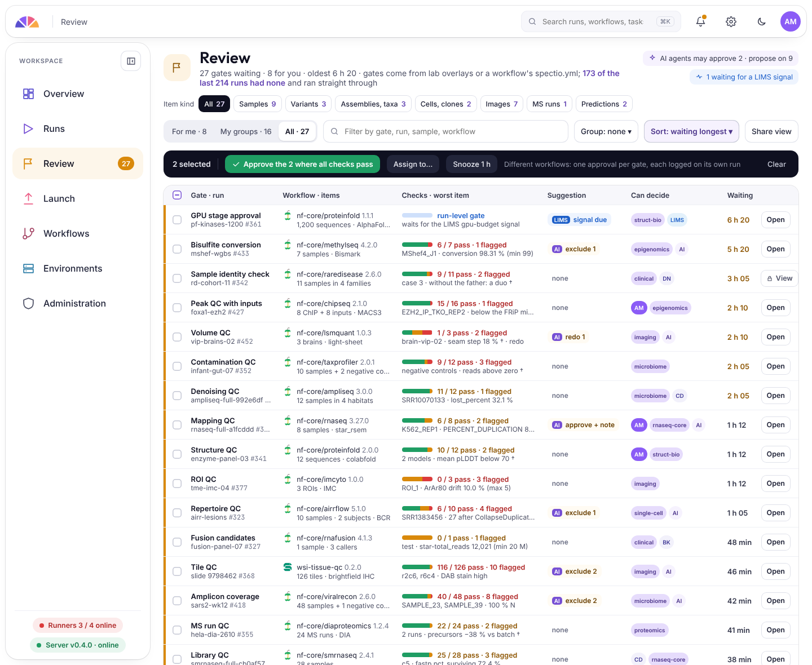Screen dimensions: 812x665
Task: Click the Workflows branch icon in sidebar
Action: pyautogui.click(x=28, y=233)
